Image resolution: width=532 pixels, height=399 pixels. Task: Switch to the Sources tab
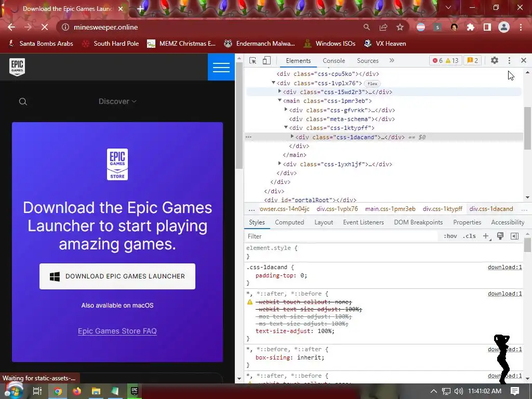[x=367, y=61]
